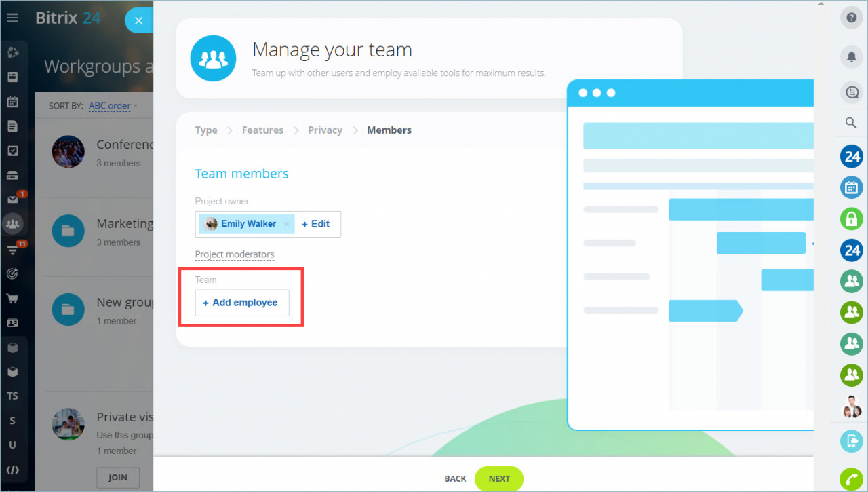
Task: Close the slider panel with X button
Action: tap(139, 20)
